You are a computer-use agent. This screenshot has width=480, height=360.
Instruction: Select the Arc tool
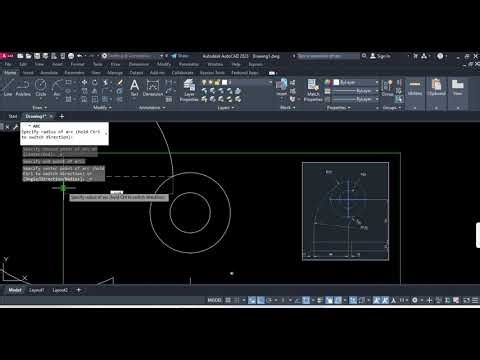pos(57,87)
